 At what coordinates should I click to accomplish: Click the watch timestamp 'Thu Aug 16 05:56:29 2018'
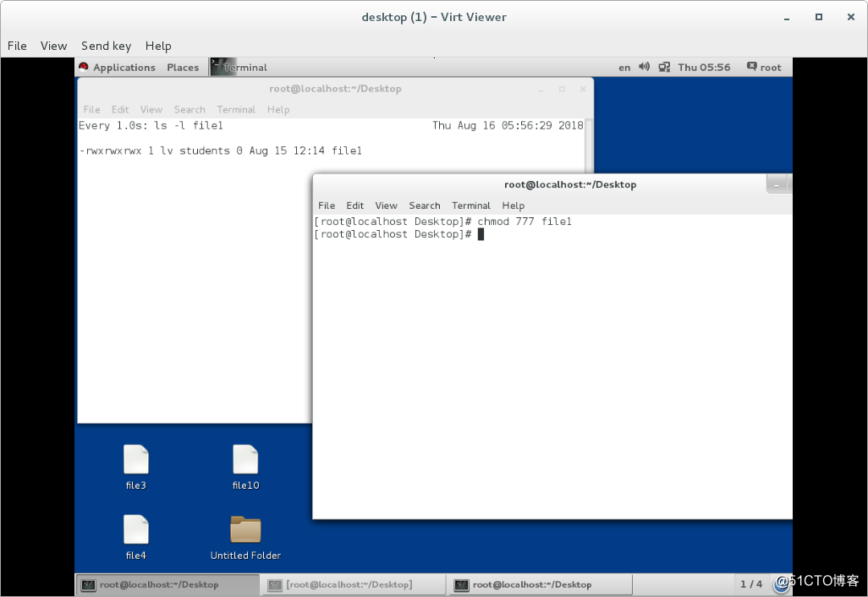(508, 126)
